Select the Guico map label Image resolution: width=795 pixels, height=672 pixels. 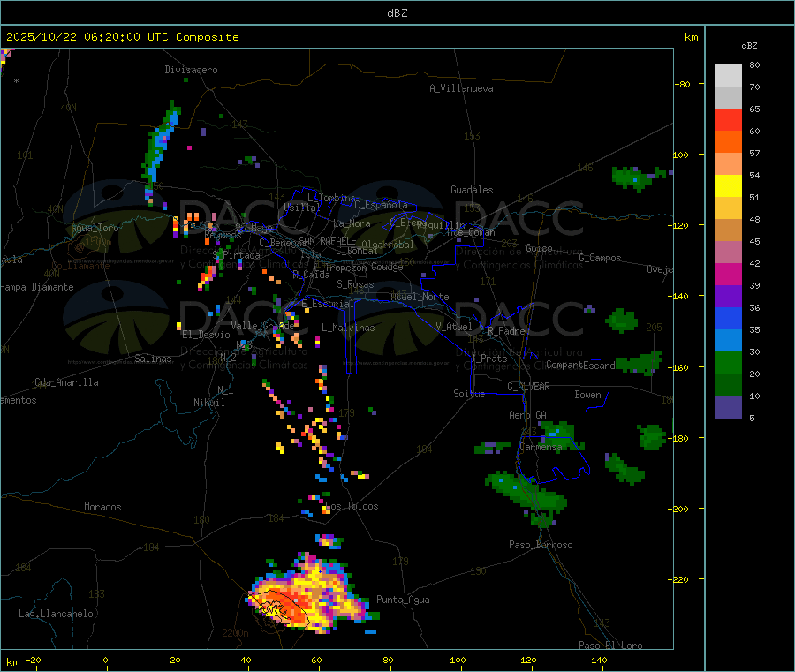pos(539,248)
